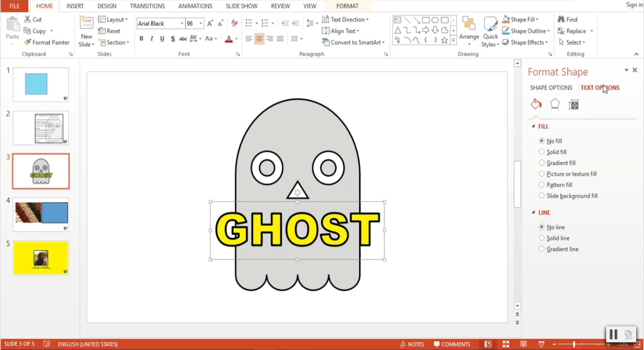This screenshot has width=644, height=350.
Task: Select the Solid fill radio option
Action: pyautogui.click(x=542, y=152)
